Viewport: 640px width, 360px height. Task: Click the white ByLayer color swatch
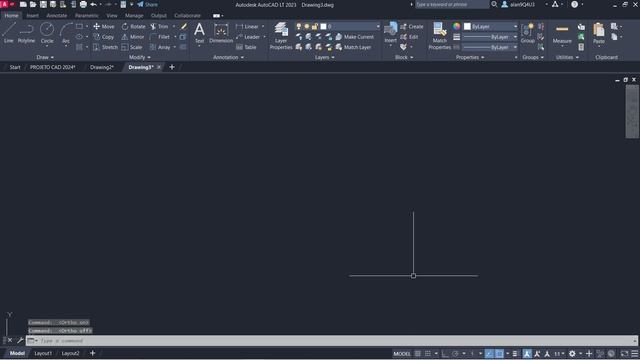[x=467, y=27]
